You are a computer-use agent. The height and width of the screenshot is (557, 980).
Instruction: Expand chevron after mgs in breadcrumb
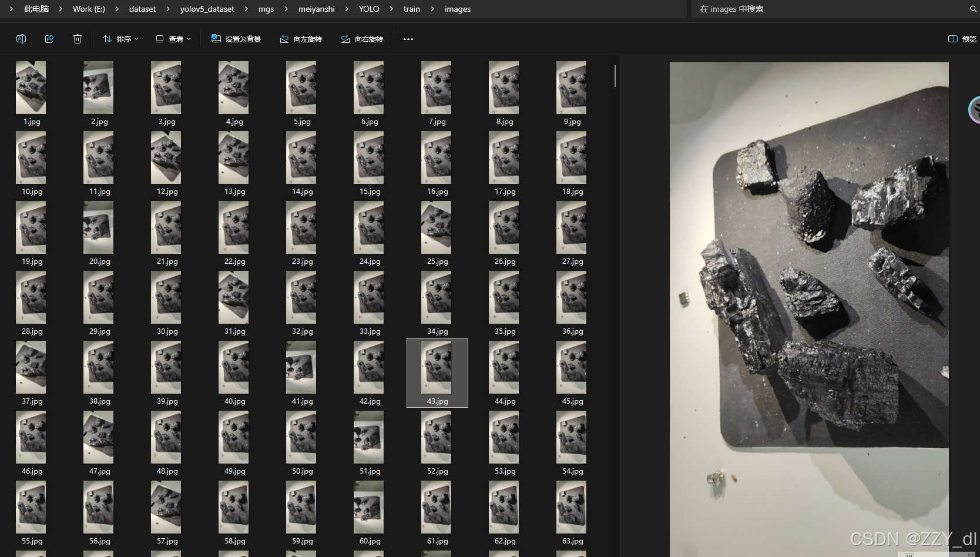(x=286, y=9)
